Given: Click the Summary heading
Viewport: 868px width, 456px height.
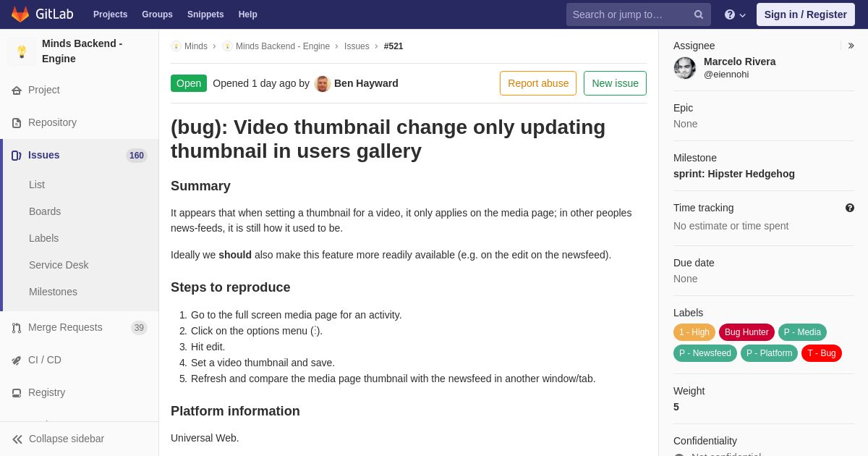Looking at the screenshot, I should [x=200, y=186].
